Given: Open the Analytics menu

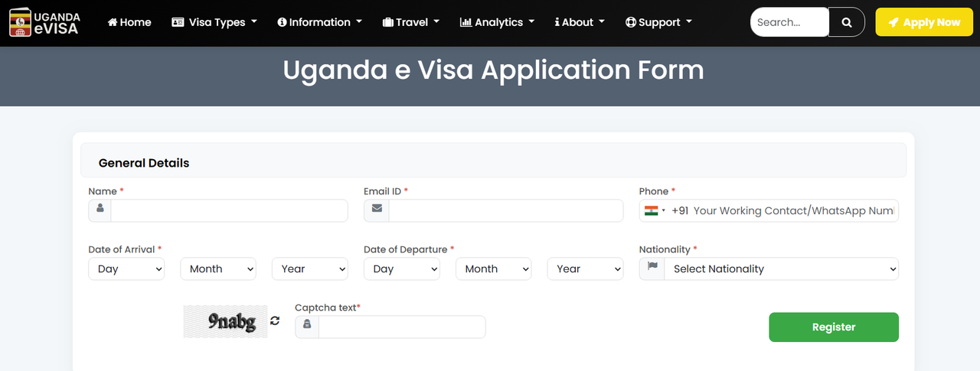Looking at the screenshot, I should point(498,22).
